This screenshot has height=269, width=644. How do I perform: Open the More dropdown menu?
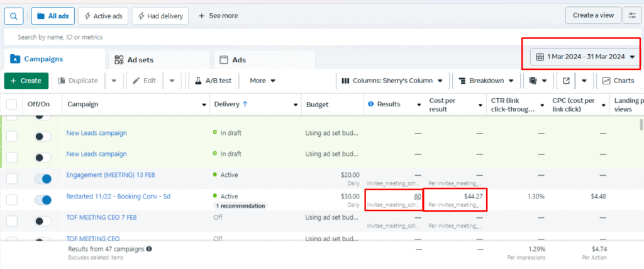point(262,81)
